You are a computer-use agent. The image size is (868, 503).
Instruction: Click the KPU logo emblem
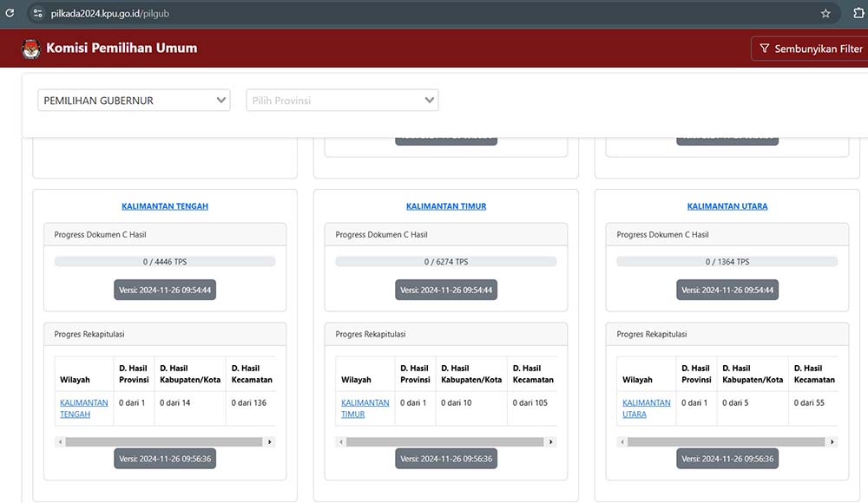31,49
